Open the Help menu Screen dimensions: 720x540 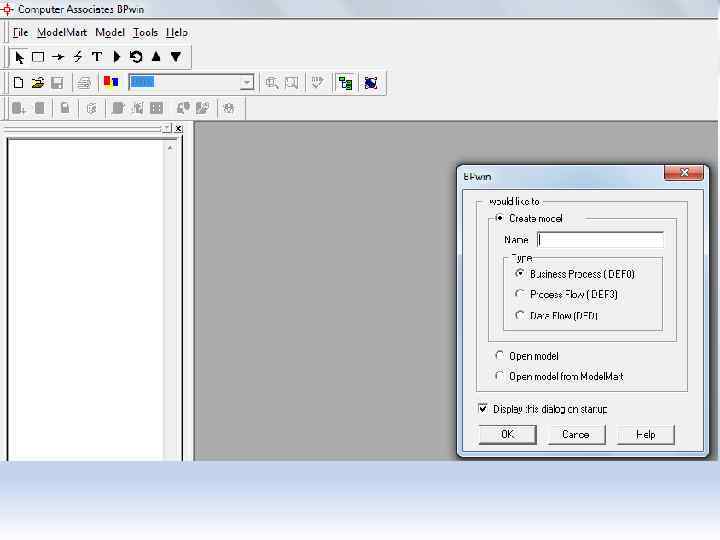pos(177,33)
